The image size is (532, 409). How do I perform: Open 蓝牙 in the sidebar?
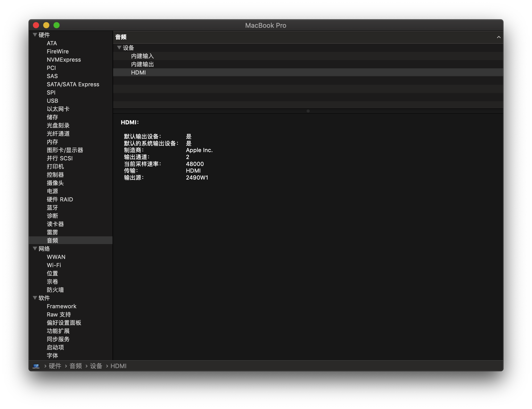pyautogui.click(x=52, y=208)
